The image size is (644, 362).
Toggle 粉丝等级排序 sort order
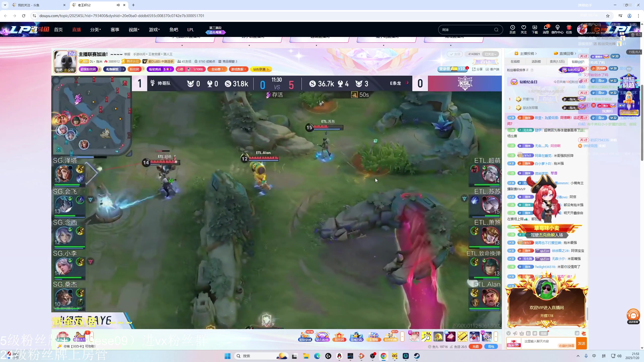coord(518,70)
